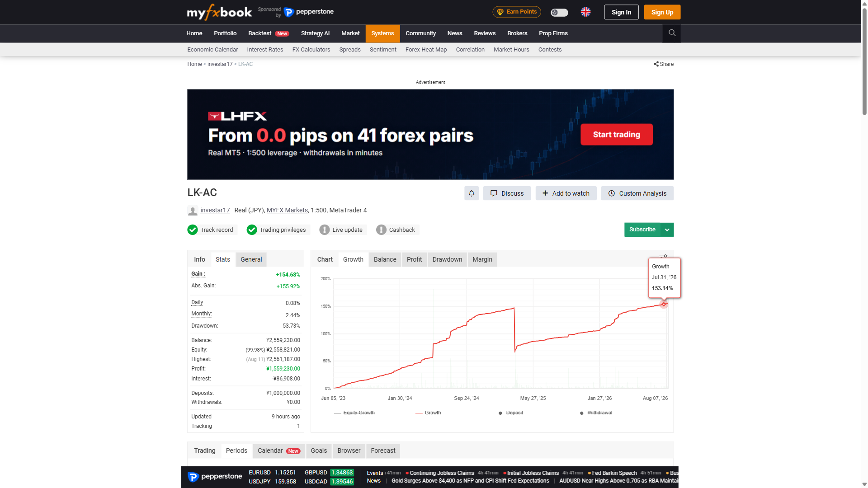Open the Market menu
Image resolution: width=868 pixels, height=488 pixels.
pyautogui.click(x=350, y=33)
